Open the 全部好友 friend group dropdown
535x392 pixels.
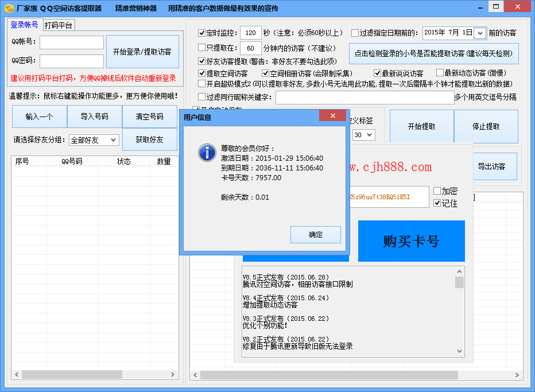click(x=94, y=139)
